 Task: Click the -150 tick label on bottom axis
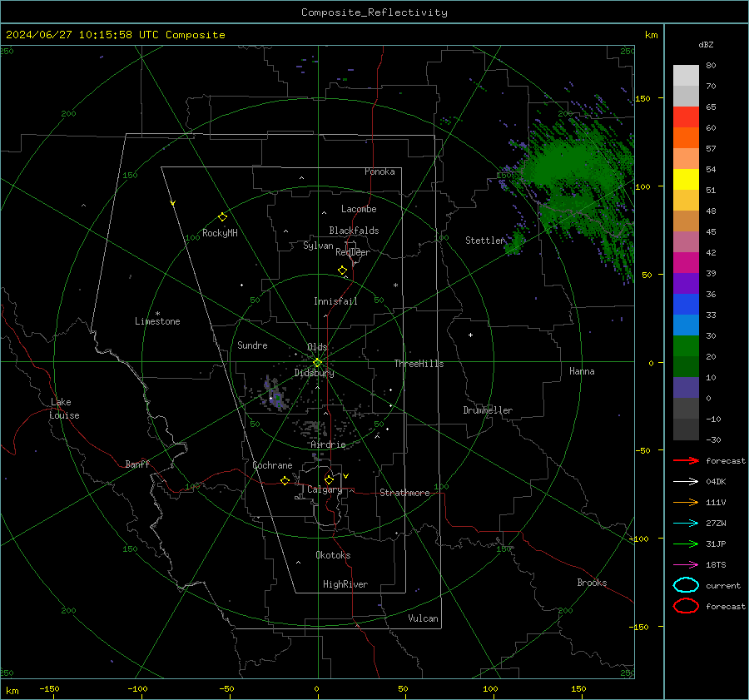[x=49, y=688]
